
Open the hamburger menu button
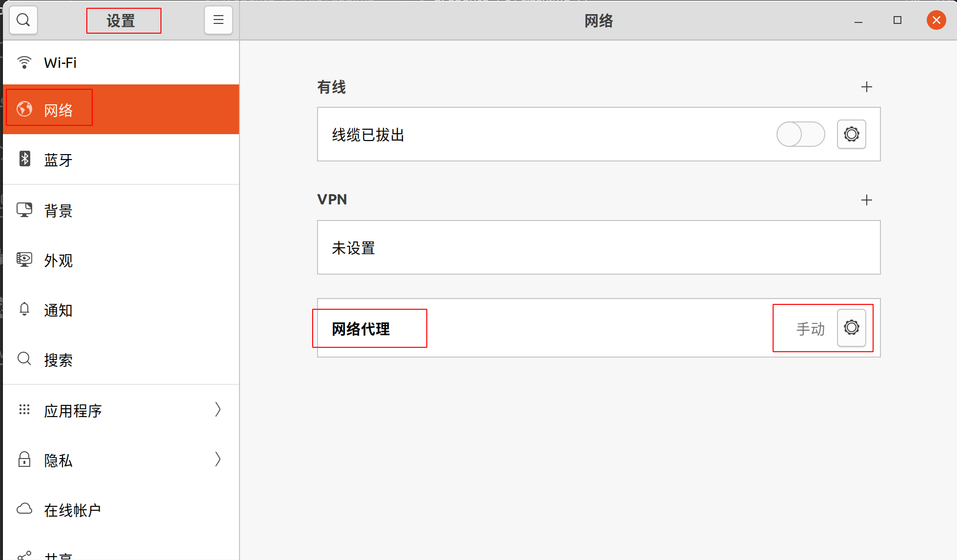click(218, 20)
